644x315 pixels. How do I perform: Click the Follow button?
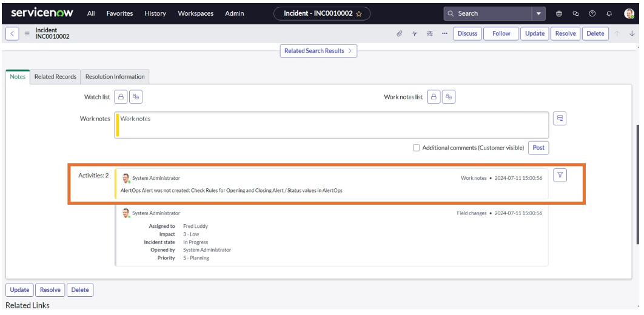[501, 34]
